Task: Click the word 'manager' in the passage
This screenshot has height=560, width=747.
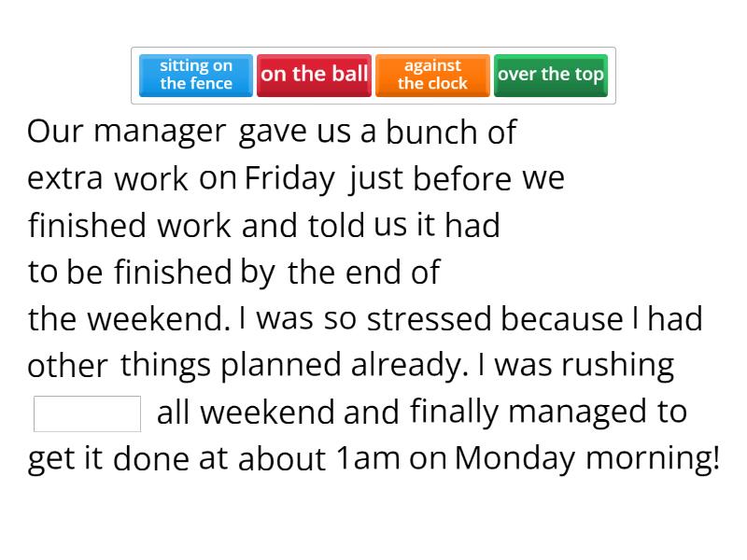Action: pos(159,132)
